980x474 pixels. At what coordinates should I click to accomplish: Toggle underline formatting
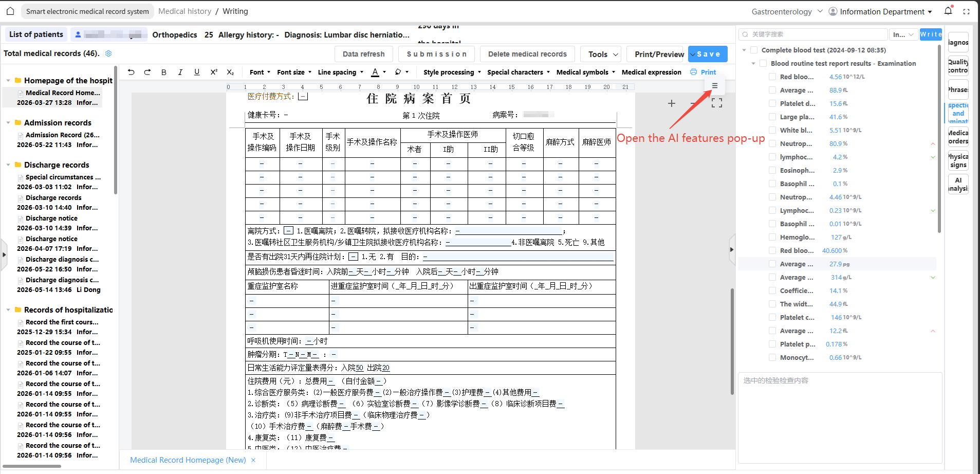[197, 72]
